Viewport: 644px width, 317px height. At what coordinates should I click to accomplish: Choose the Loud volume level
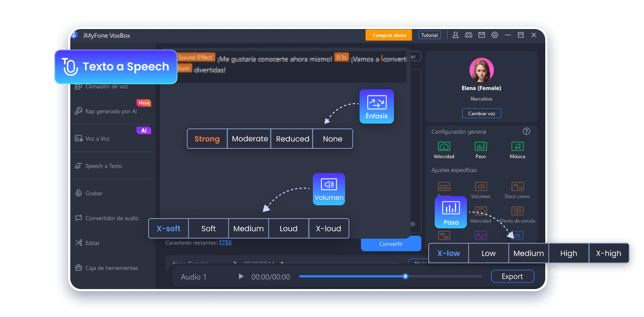coord(288,228)
